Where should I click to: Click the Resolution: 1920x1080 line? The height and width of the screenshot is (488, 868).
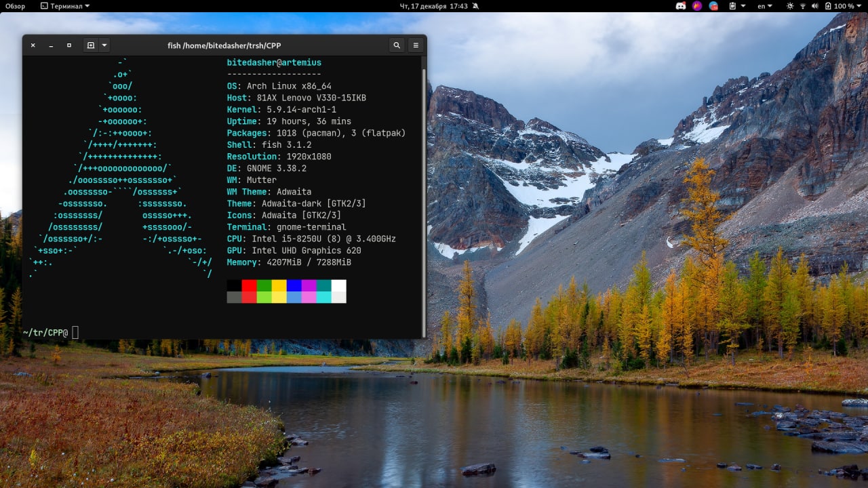279,157
